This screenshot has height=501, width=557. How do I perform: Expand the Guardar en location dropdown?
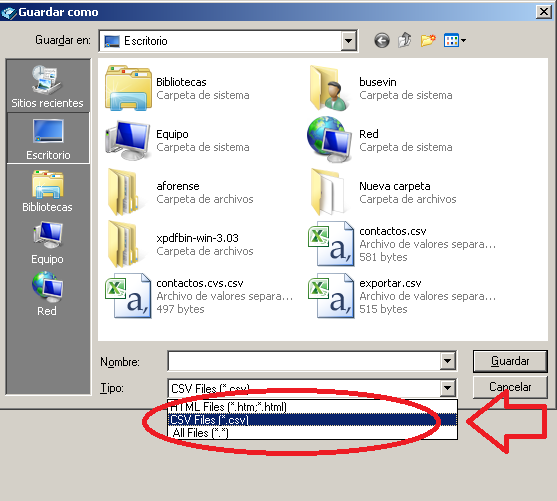[348, 41]
